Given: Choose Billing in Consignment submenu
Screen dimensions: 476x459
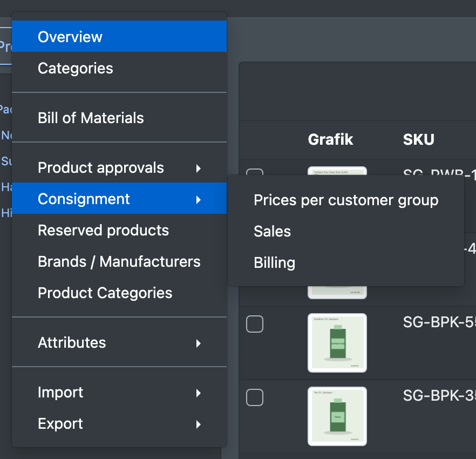Looking at the screenshot, I should pyautogui.click(x=346, y=263).
